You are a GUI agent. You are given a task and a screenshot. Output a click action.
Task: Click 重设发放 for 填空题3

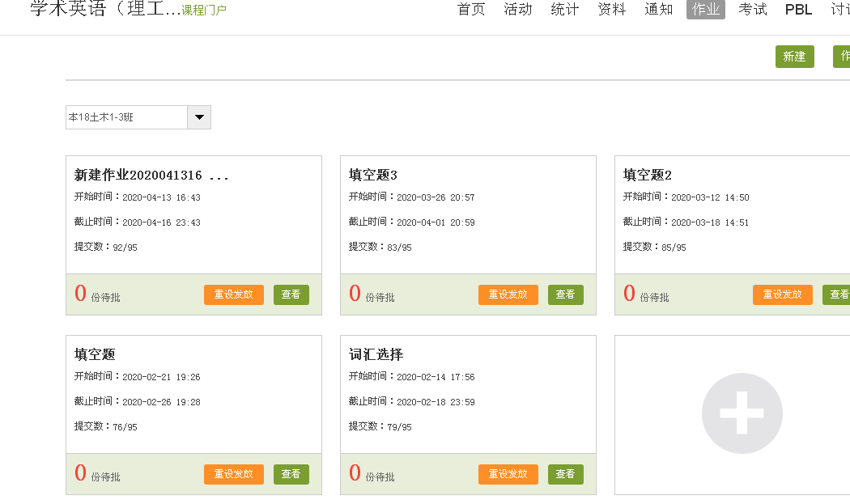(x=508, y=294)
